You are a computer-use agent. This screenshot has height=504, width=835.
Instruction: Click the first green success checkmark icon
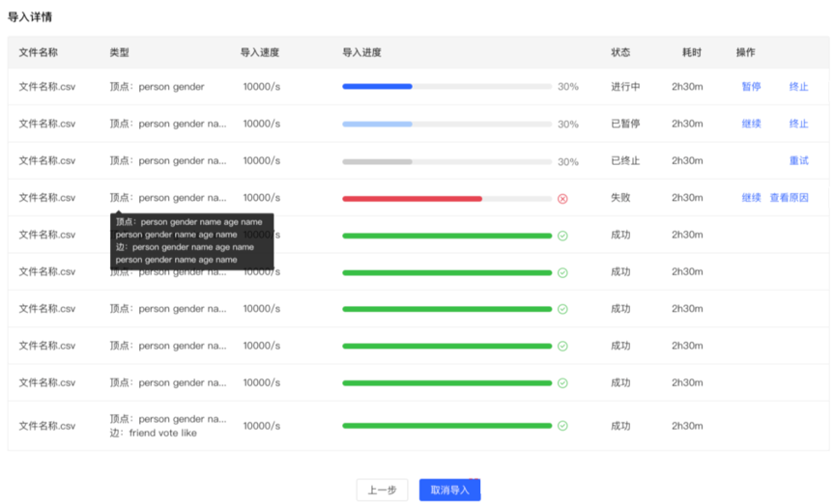pos(562,236)
